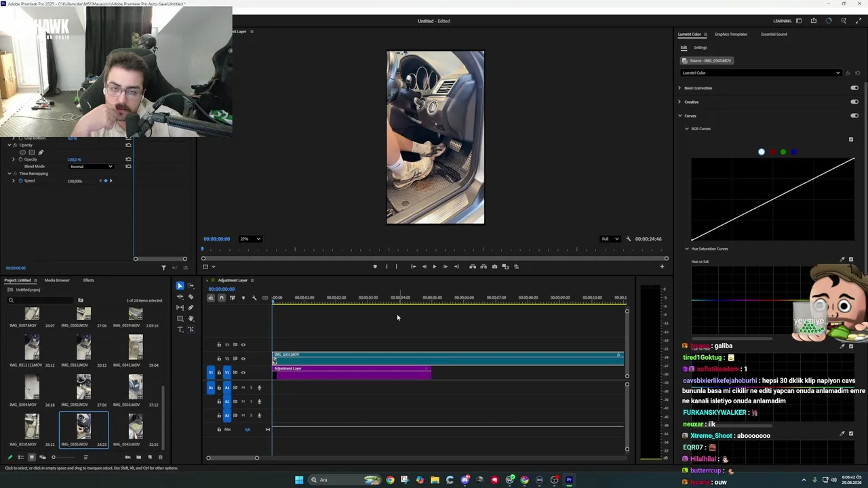
Task: Select the Track Select Forward tool
Action: [x=191, y=286]
